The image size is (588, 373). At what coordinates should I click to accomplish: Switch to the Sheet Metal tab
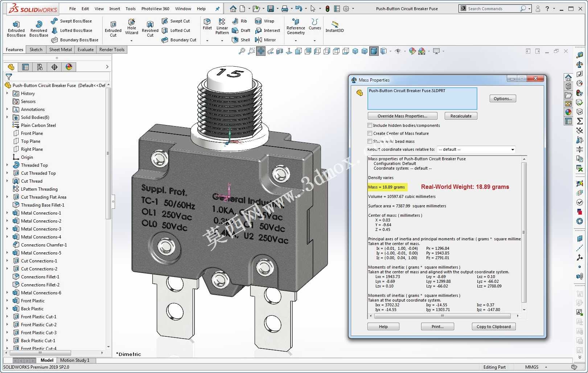click(61, 50)
